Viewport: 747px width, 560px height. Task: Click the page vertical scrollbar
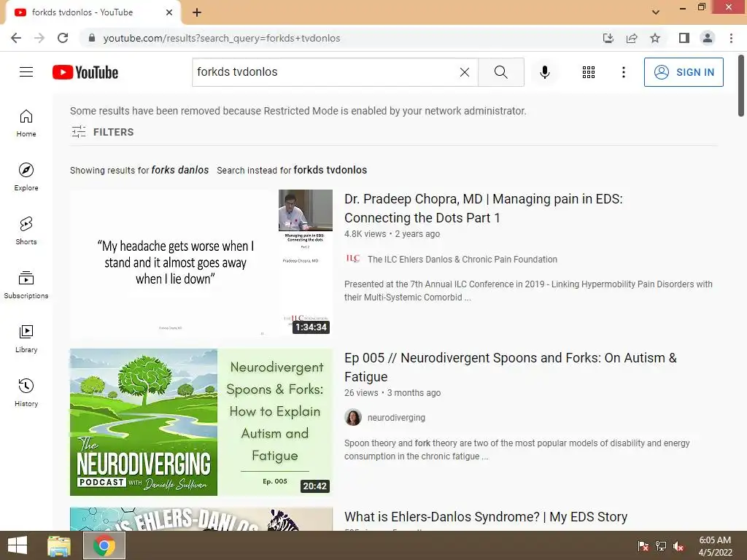tap(741, 86)
